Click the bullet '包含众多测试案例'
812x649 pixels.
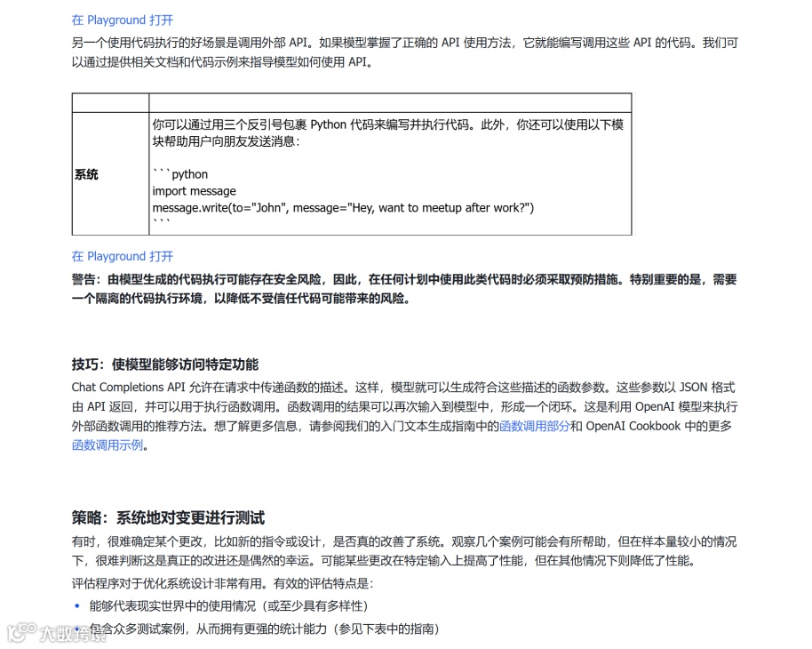pos(264,629)
